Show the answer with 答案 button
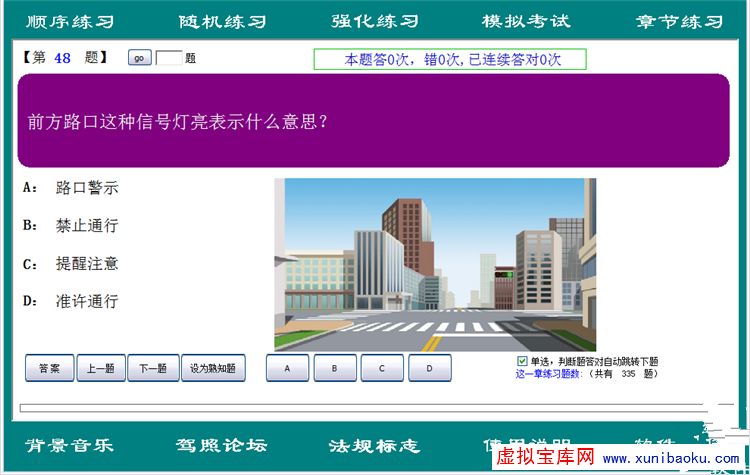This screenshot has width=750, height=475. [49, 368]
